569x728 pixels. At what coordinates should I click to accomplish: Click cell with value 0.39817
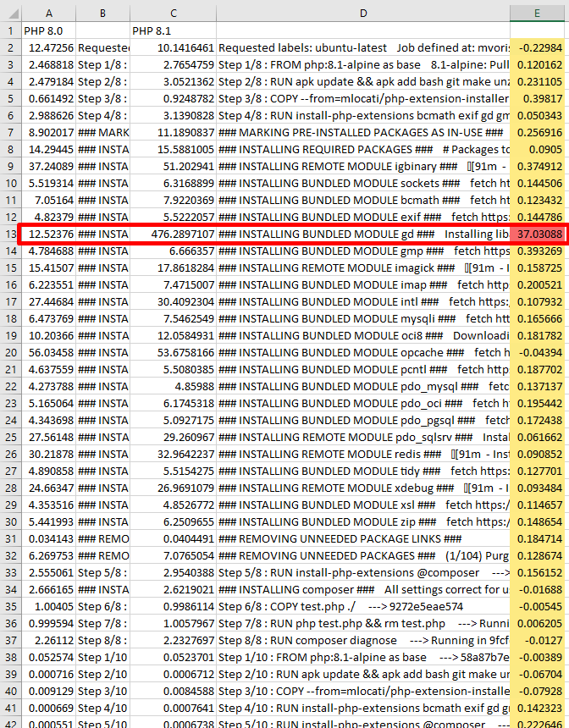point(538,98)
